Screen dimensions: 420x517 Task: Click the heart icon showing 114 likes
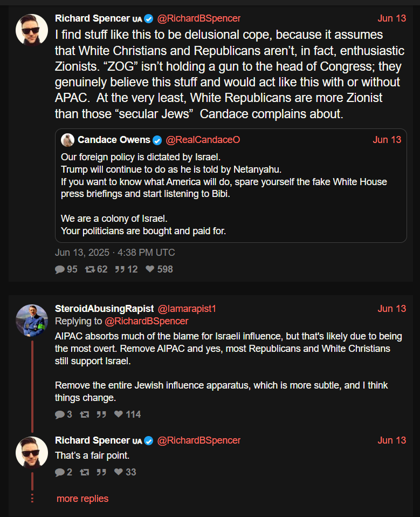[119, 414]
